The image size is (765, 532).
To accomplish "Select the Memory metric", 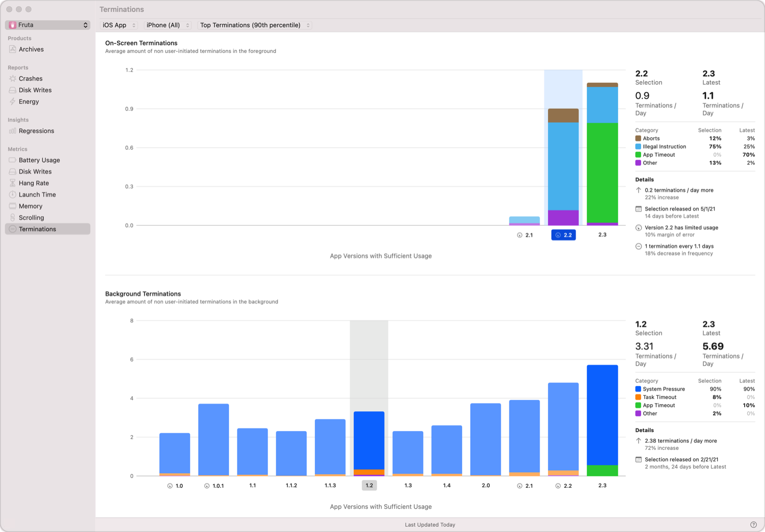I will point(30,206).
